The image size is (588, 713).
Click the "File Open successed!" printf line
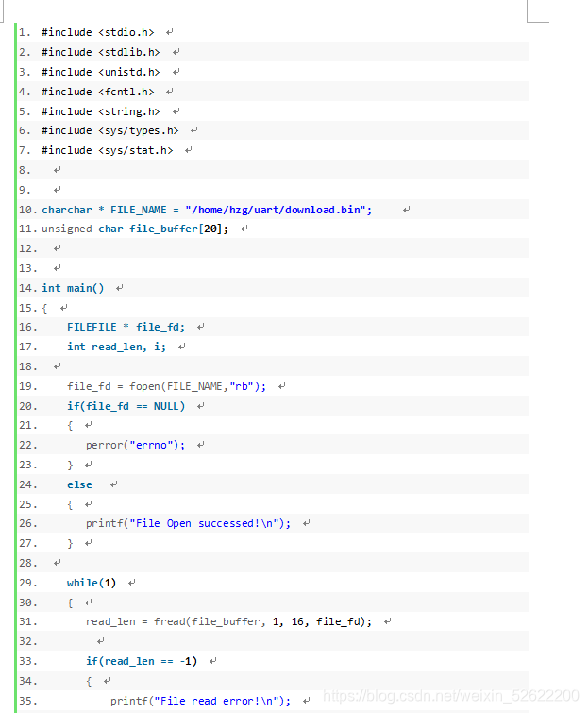click(x=188, y=524)
